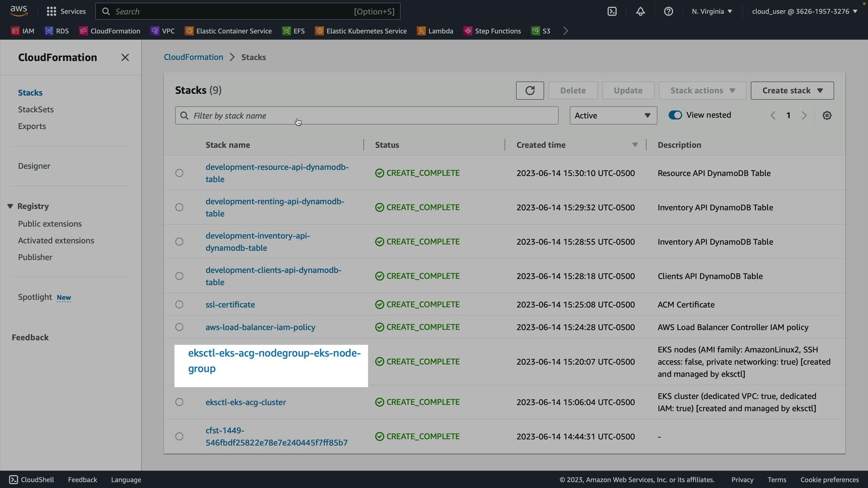Screen dimensions: 868x488
Task: Open the Active status filter dropdown
Action: point(613,116)
